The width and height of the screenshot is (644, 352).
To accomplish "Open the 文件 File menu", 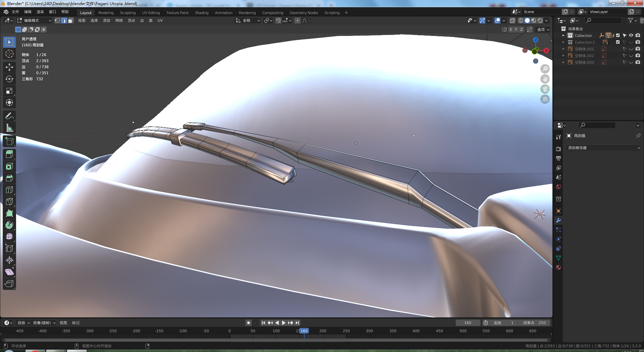I will [x=15, y=12].
